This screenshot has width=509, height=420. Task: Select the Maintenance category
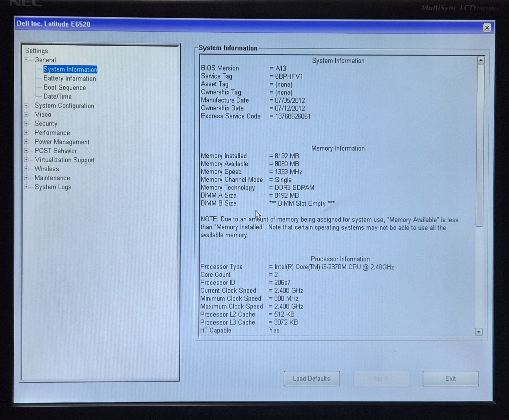pos(52,178)
